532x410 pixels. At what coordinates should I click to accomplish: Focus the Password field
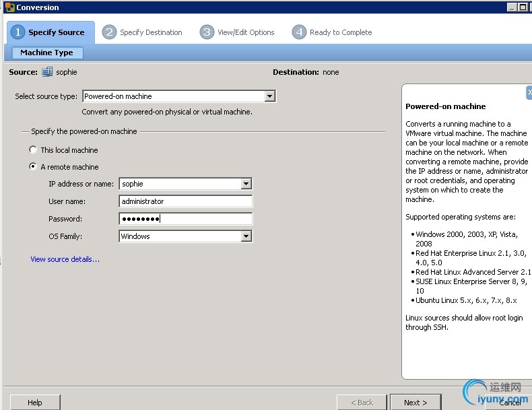point(186,219)
